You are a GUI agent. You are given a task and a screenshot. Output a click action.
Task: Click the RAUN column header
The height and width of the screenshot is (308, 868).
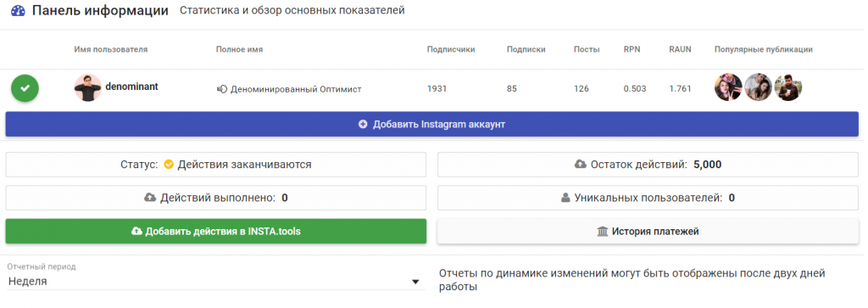(x=680, y=49)
